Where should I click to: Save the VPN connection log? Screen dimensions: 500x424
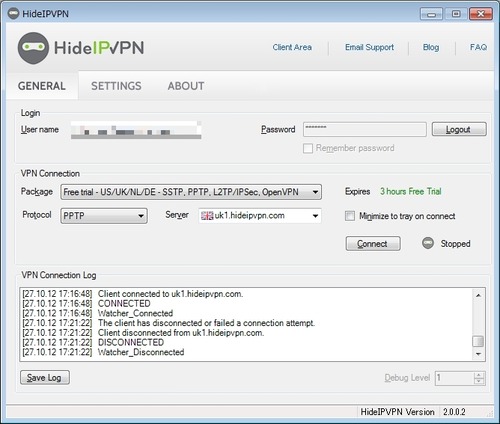[45, 378]
